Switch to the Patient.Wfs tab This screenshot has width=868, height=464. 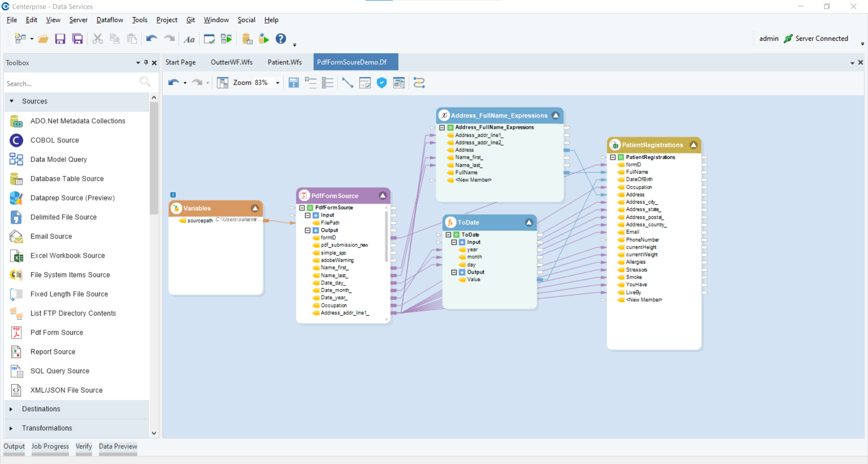[x=284, y=62]
